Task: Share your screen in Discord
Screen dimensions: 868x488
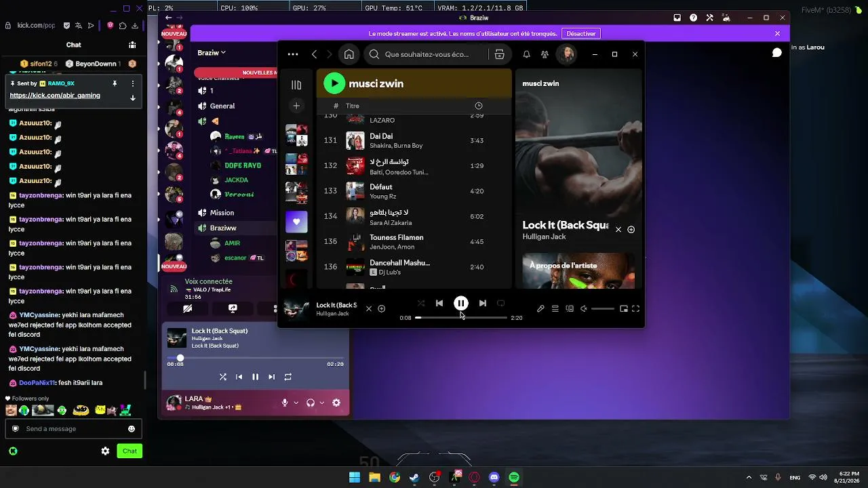Action: (233, 308)
